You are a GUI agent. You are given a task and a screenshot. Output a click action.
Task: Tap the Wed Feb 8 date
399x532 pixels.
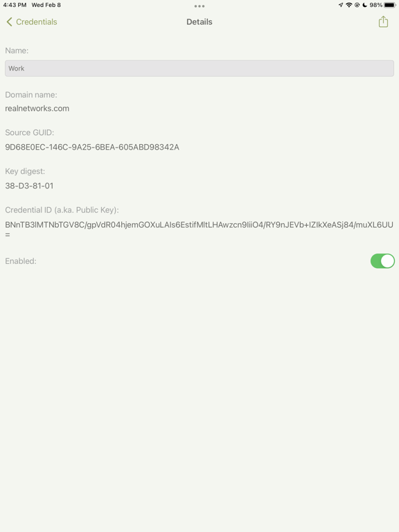[x=46, y=5]
